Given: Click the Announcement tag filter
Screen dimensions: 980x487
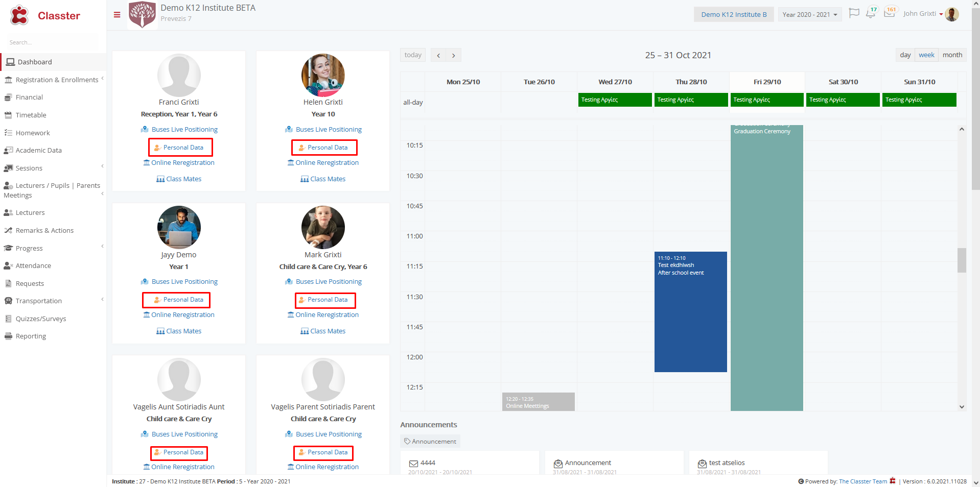Looking at the screenshot, I should coord(430,442).
